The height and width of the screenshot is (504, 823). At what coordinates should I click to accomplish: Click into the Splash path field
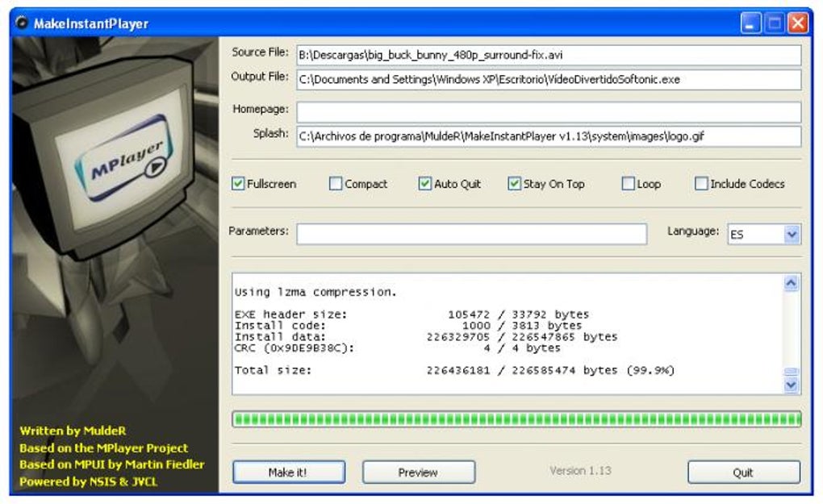pos(549,136)
